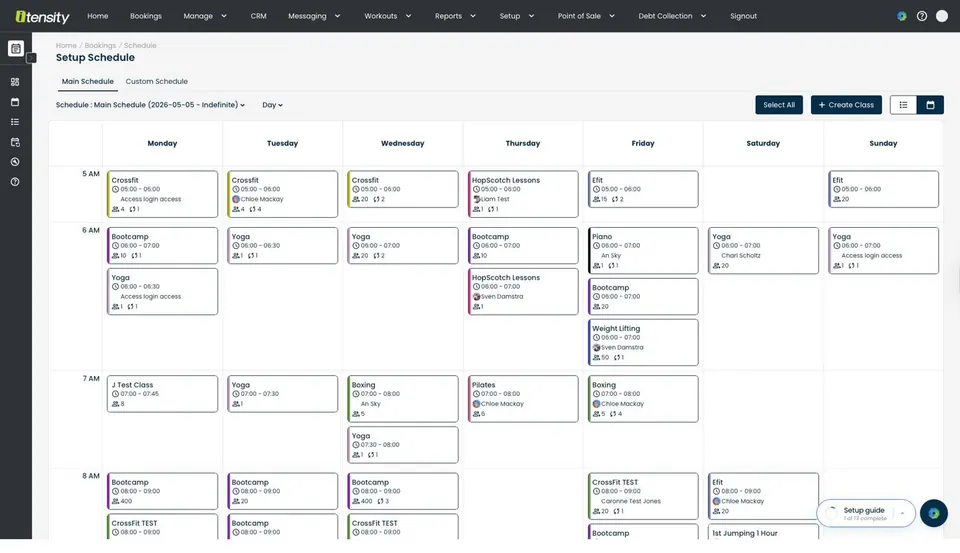Click attendees icon on Monday 8 AM Bootcamp
Viewport: 960px width, 553px height.
pos(115,501)
